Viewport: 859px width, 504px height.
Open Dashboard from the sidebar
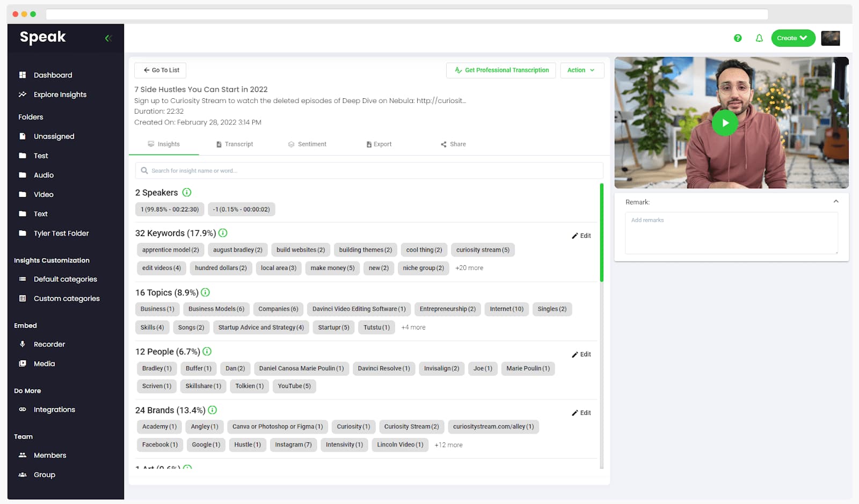[53, 75]
